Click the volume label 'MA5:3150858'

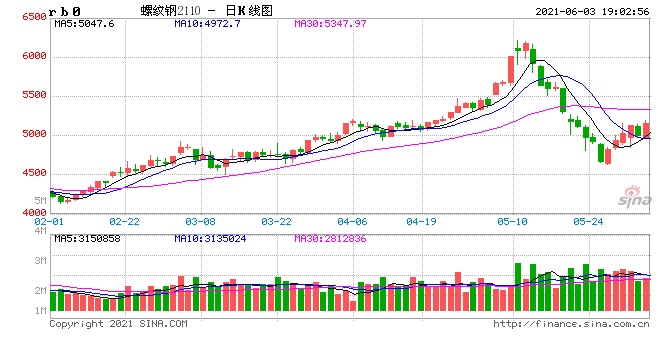[x=88, y=239]
